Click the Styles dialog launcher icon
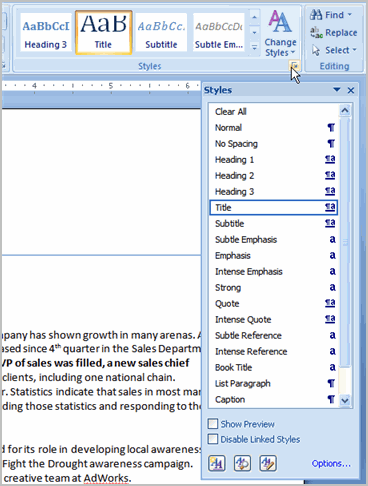This screenshot has width=368, height=486. coord(295,66)
